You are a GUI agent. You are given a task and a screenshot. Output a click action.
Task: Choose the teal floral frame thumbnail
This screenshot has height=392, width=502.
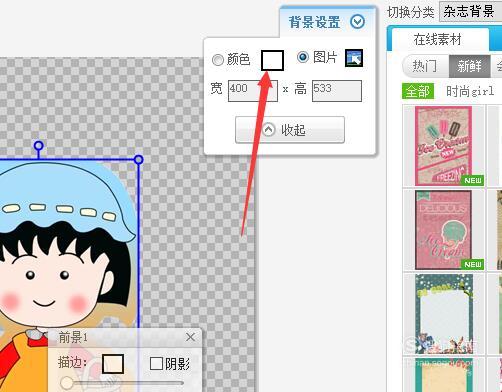444,314
